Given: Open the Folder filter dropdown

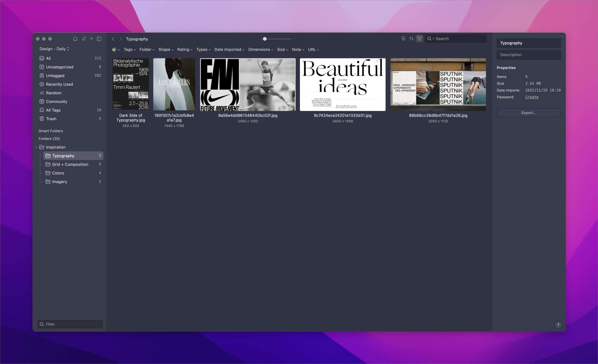Looking at the screenshot, I should (147, 50).
